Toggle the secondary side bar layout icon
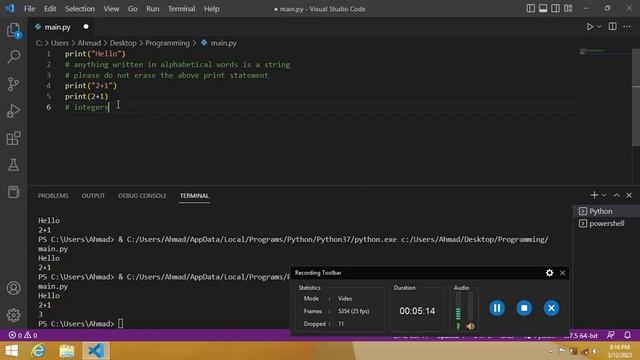This screenshot has width=640, height=360. tap(556, 9)
